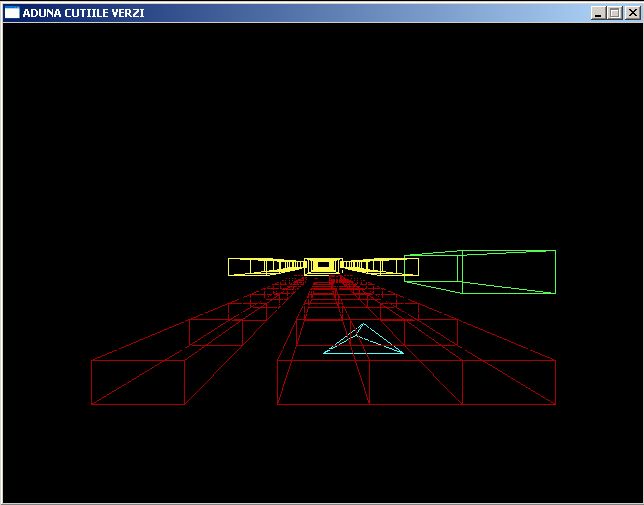
Task: Click the title text ADUNA CUTIILE VERZI
Action: coord(83,13)
